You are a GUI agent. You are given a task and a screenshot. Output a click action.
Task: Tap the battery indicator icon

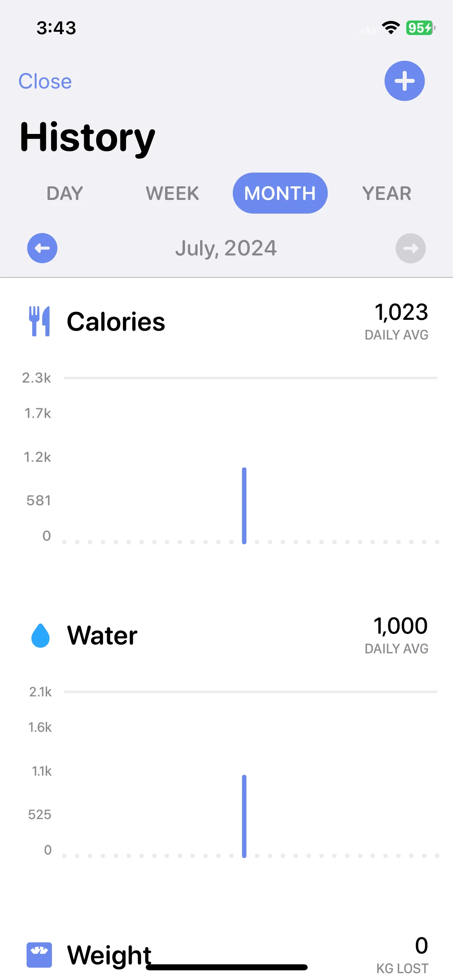tap(420, 28)
